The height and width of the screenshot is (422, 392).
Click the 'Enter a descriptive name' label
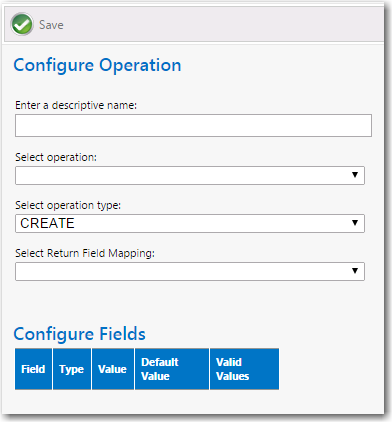pyautogui.click(x=76, y=105)
